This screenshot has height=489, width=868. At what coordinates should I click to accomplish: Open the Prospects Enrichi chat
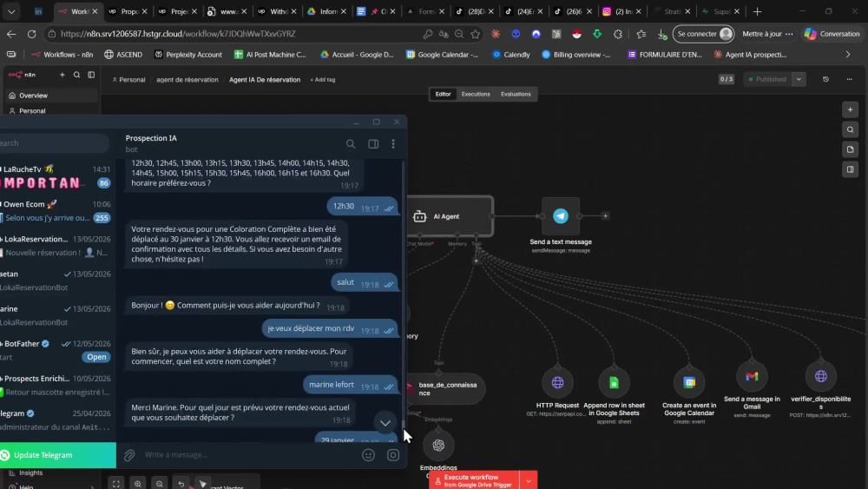pyautogui.click(x=56, y=385)
